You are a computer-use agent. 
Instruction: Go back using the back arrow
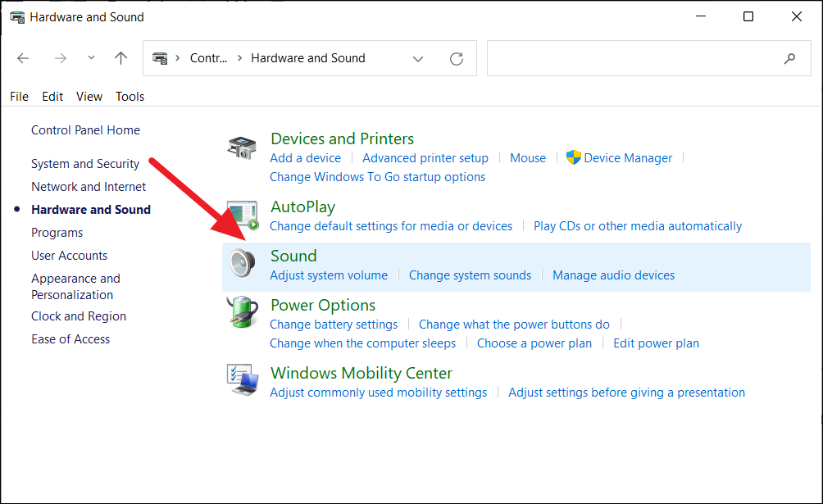pyautogui.click(x=23, y=58)
